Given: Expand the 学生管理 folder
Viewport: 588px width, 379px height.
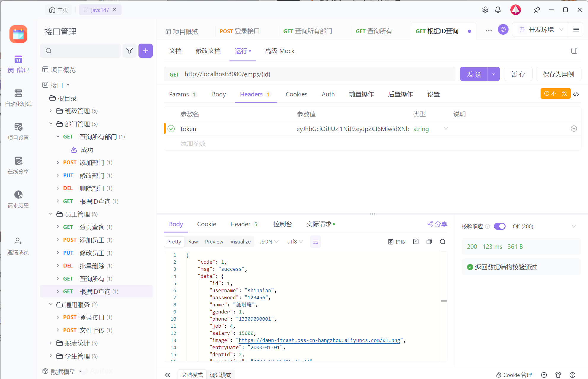Looking at the screenshot, I should (x=51, y=356).
